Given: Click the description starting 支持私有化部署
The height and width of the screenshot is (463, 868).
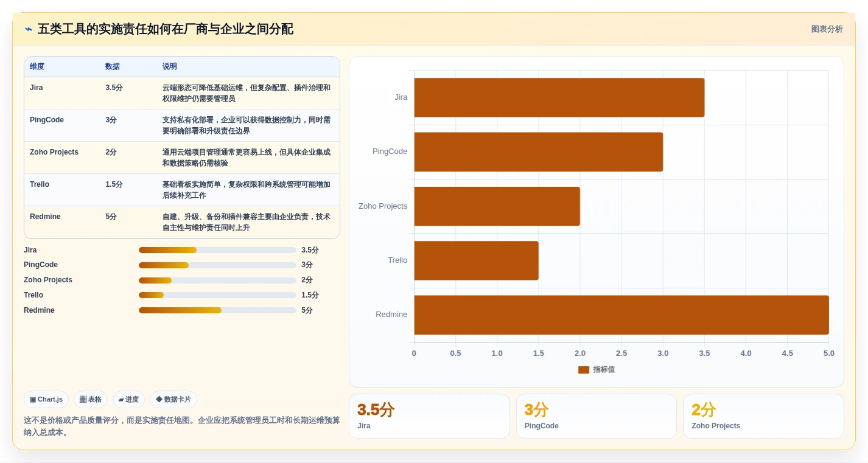Looking at the screenshot, I should click(x=247, y=125).
